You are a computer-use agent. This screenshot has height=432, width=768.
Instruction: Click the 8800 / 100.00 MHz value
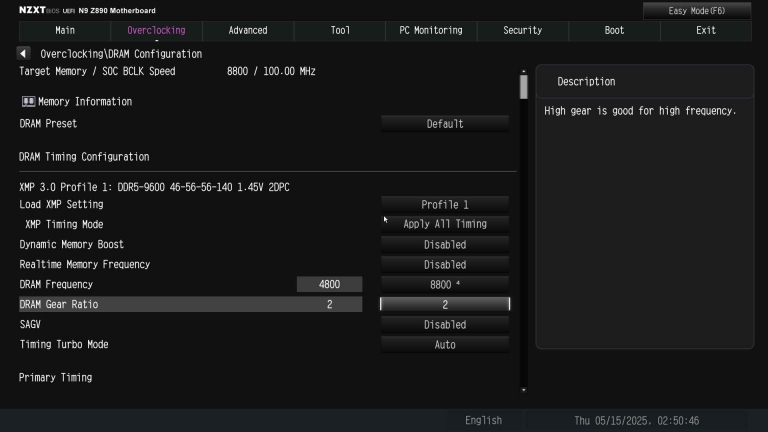tap(271, 71)
